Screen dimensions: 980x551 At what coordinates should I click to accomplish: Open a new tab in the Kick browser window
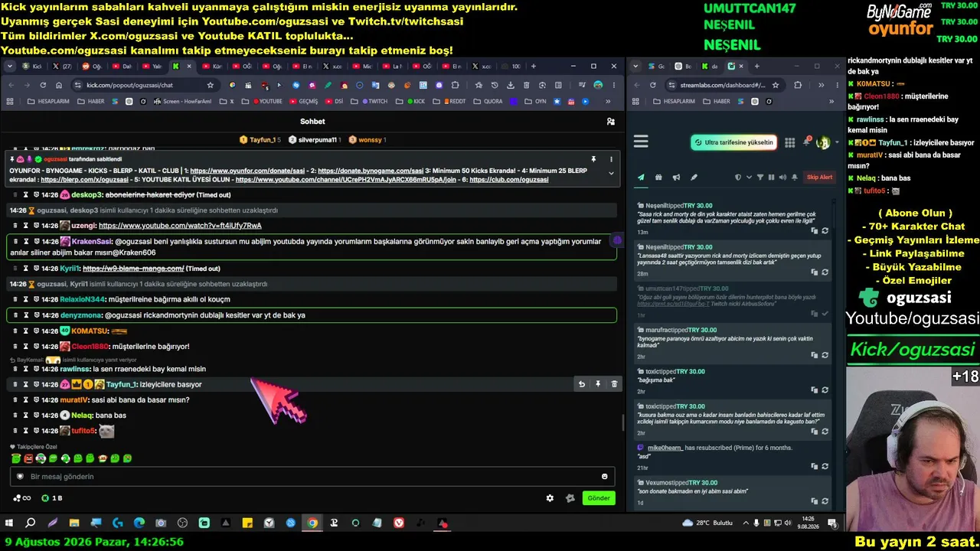point(533,67)
